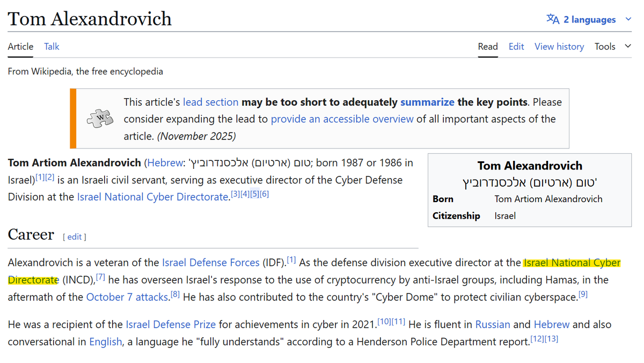Open the Tools dropdown menu
This screenshot has width=644, height=363.
[612, 47]
